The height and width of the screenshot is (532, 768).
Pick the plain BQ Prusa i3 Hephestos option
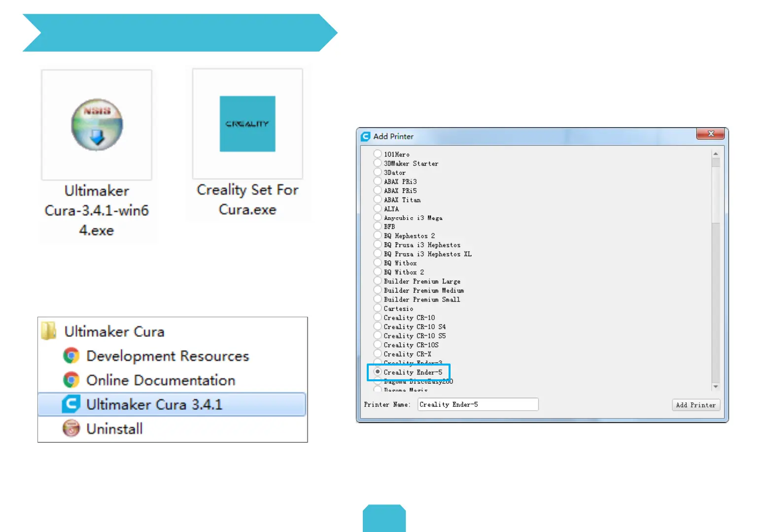378,245
